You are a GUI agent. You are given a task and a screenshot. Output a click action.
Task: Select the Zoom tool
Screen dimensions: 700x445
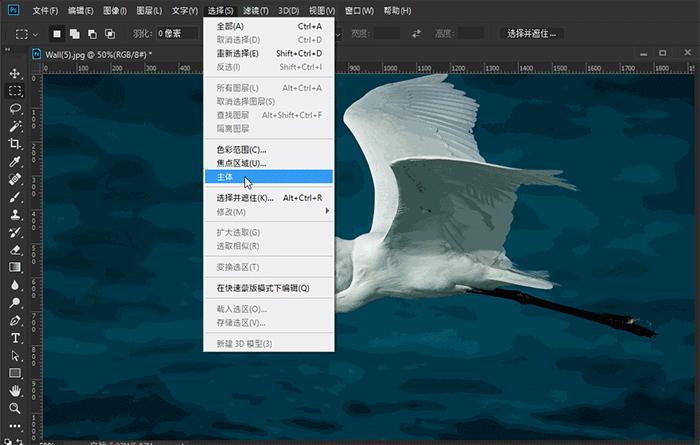(x=15, y=408)
